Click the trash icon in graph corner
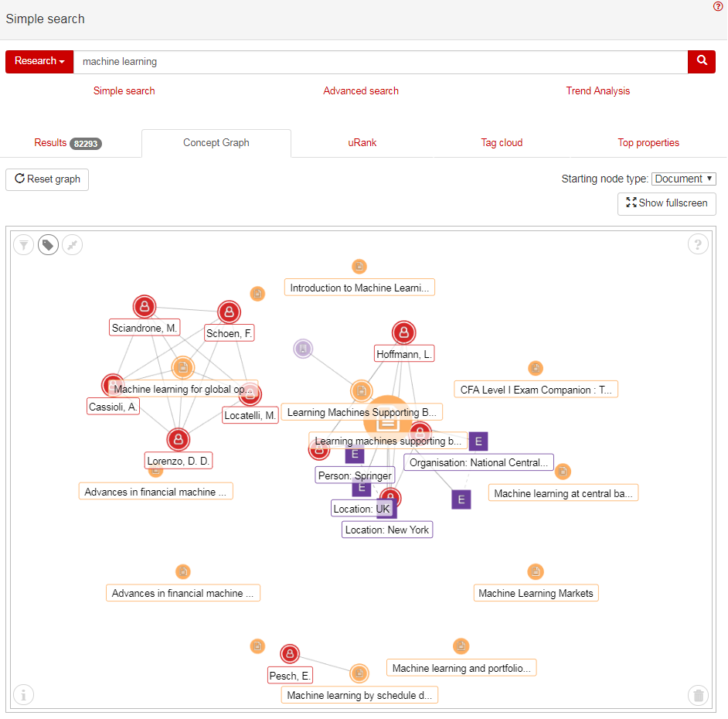 click(699, 695)
